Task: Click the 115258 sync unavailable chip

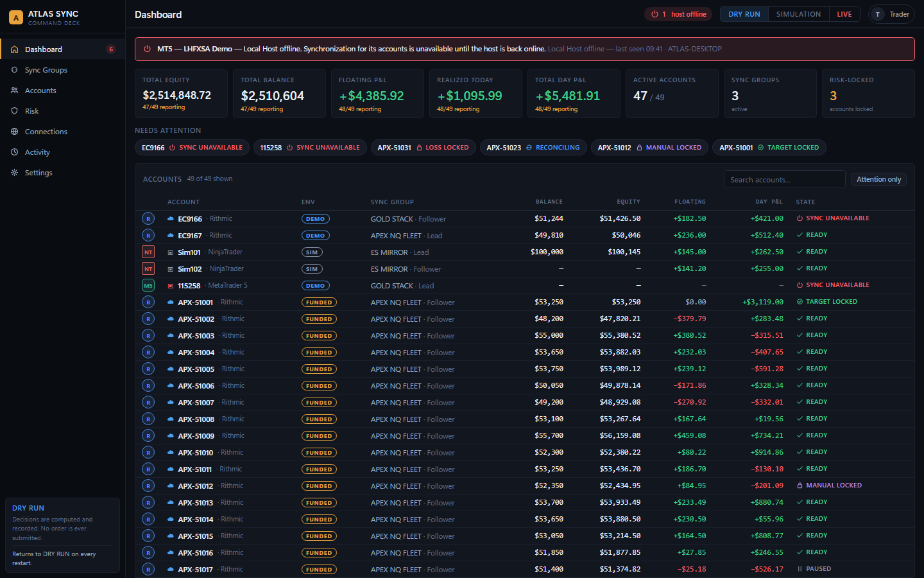Action: [310, 148]
